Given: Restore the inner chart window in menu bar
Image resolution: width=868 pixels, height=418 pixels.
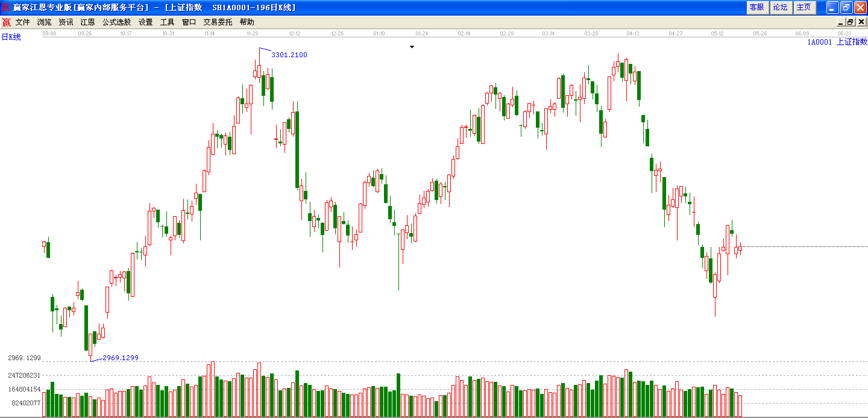Looking at the screenshot, I should (851, 22).
